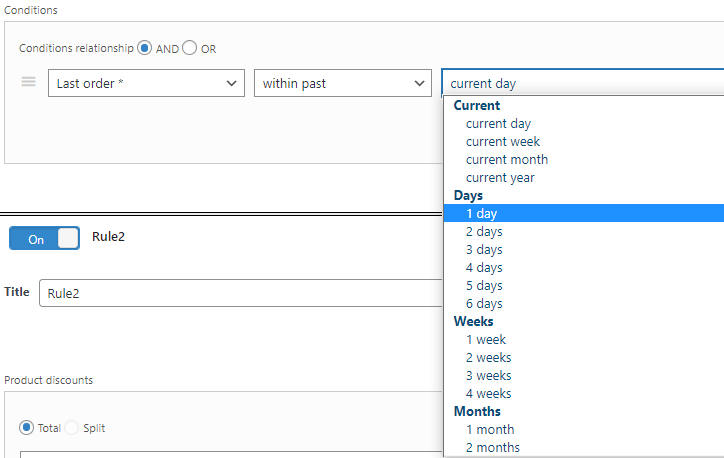Open the within past operator dropdown
The width and height of the screenshot is (724, 458).
pyautogui.click(x=343, y=83)
